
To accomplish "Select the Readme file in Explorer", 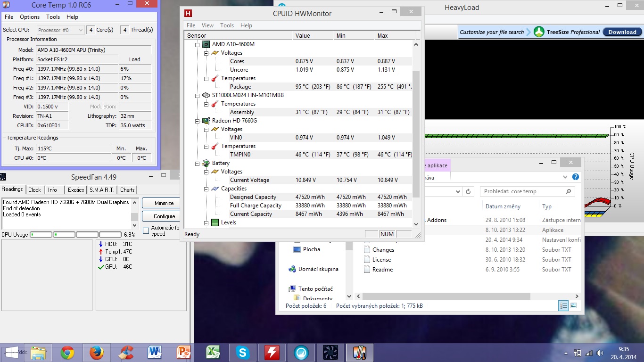I will coord(382,270).
